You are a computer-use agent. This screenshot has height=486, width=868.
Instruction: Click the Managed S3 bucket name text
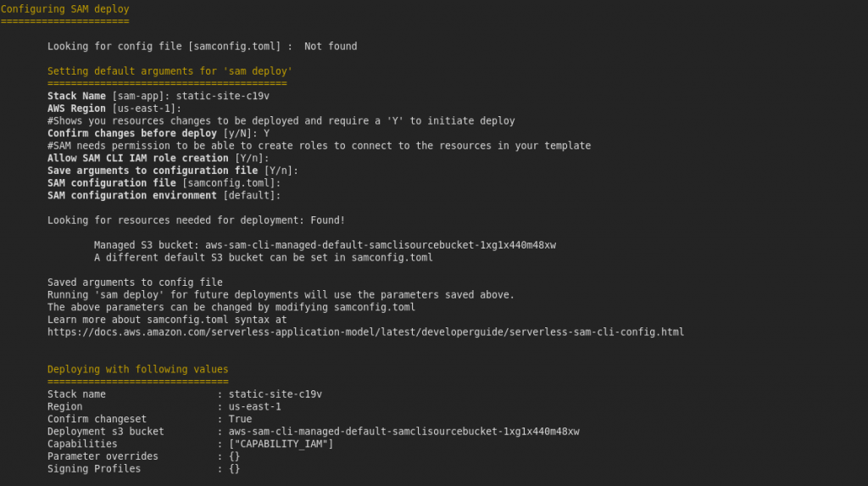point(381,245)
